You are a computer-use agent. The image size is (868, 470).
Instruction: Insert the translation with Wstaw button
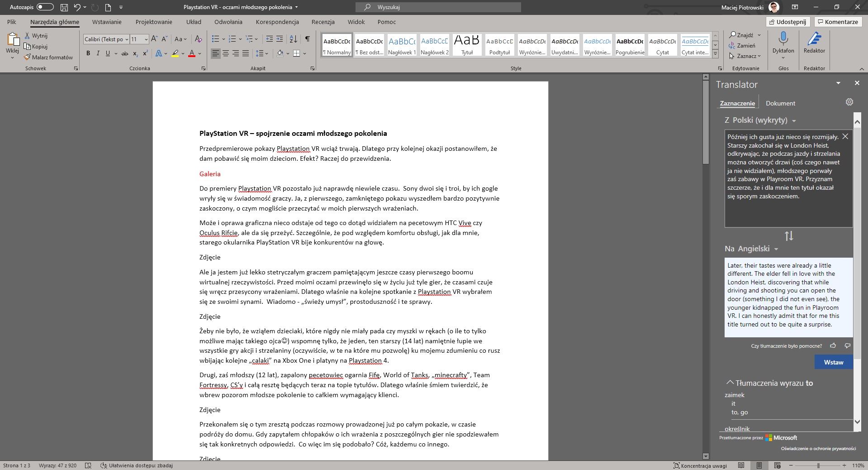(834, 362)
